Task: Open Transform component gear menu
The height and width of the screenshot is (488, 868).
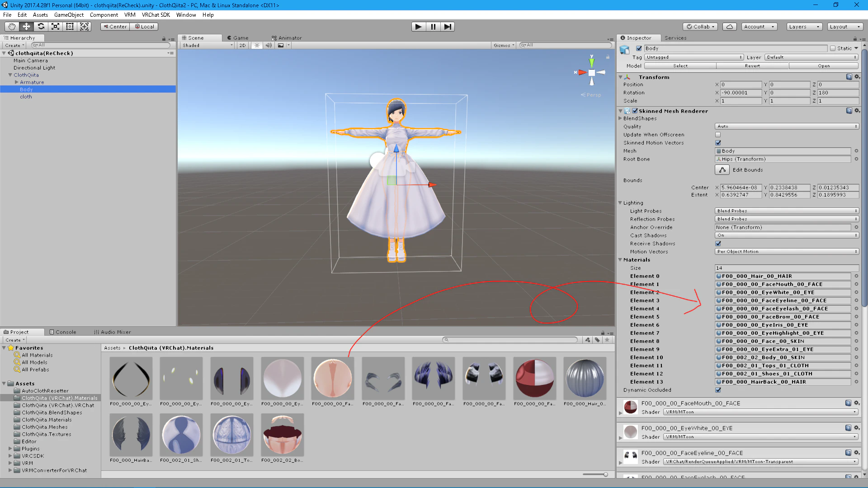Action: 857,77
